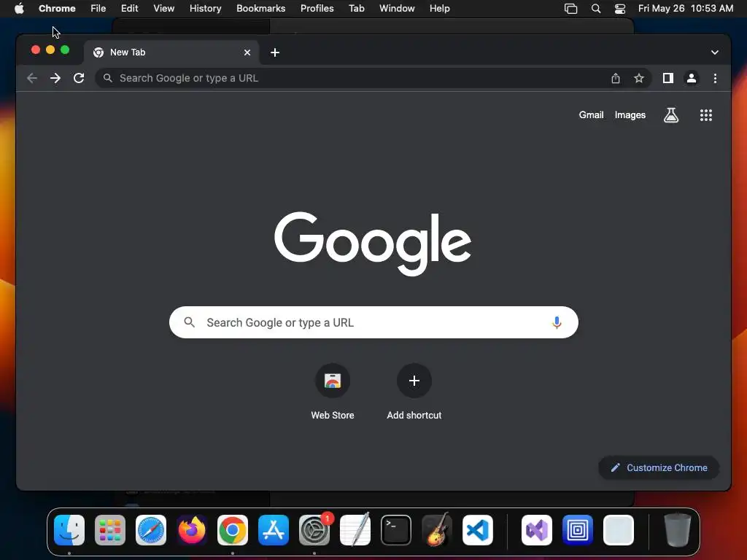Open Search Labs flask icon
The height and width of the screenshot is (560, 747).
671,114
